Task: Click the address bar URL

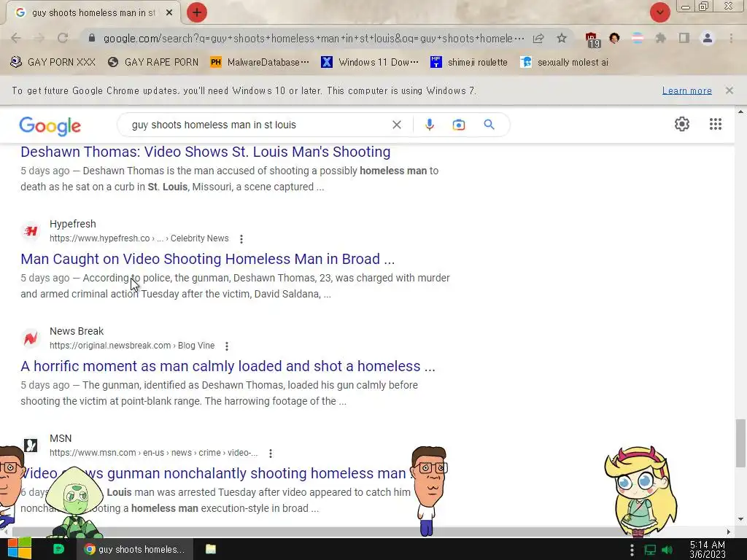Action: point(314,39)
